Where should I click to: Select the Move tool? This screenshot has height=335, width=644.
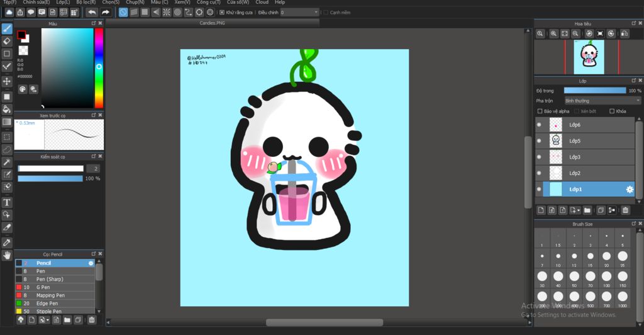(x=7, y=81)
